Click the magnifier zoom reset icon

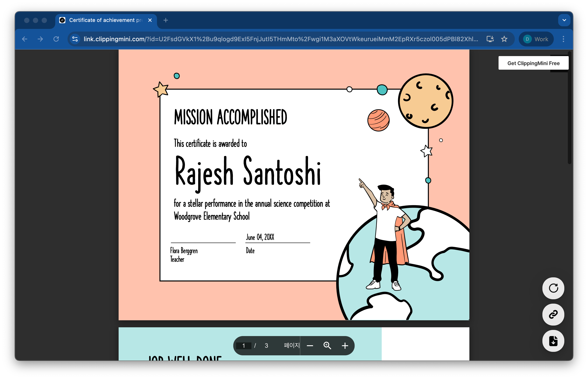click(x=327, y=345)
